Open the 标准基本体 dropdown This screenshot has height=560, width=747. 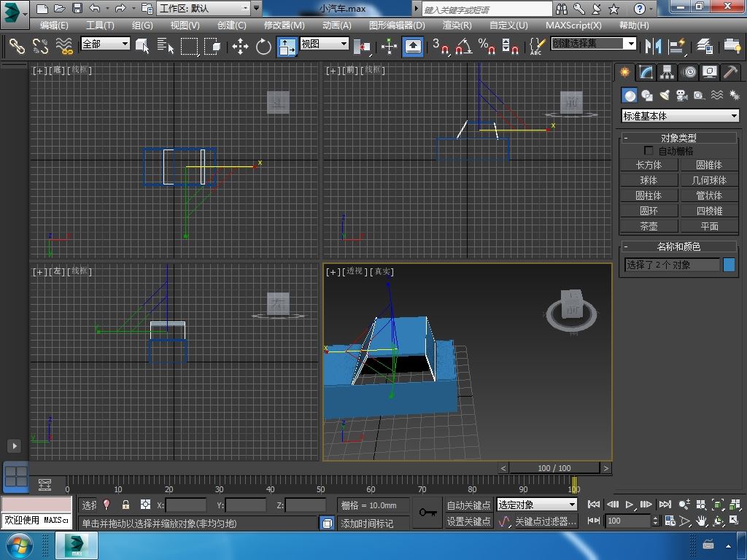(x=680, y=116)
